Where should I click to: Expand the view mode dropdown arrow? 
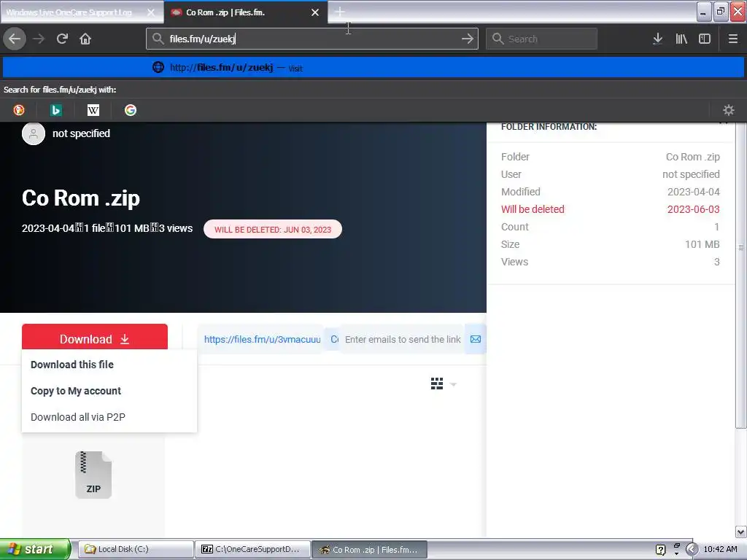pos(453,384)
